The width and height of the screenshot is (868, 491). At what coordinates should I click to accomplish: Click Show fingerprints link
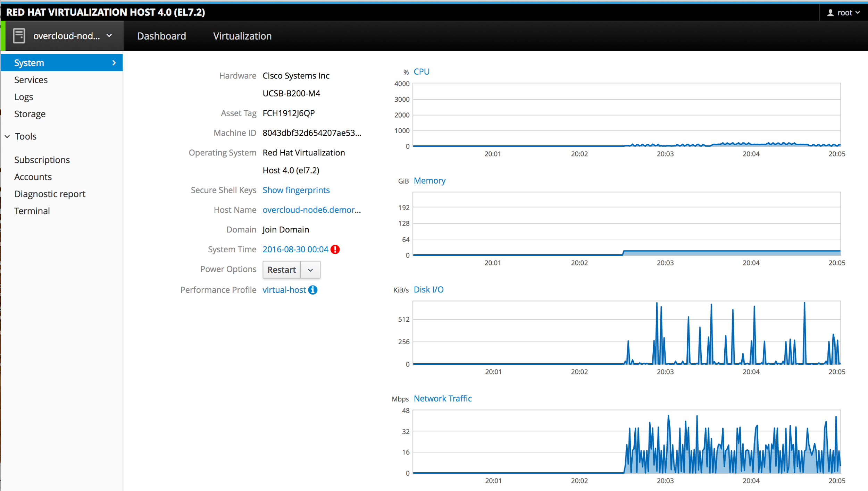(296, 190)
